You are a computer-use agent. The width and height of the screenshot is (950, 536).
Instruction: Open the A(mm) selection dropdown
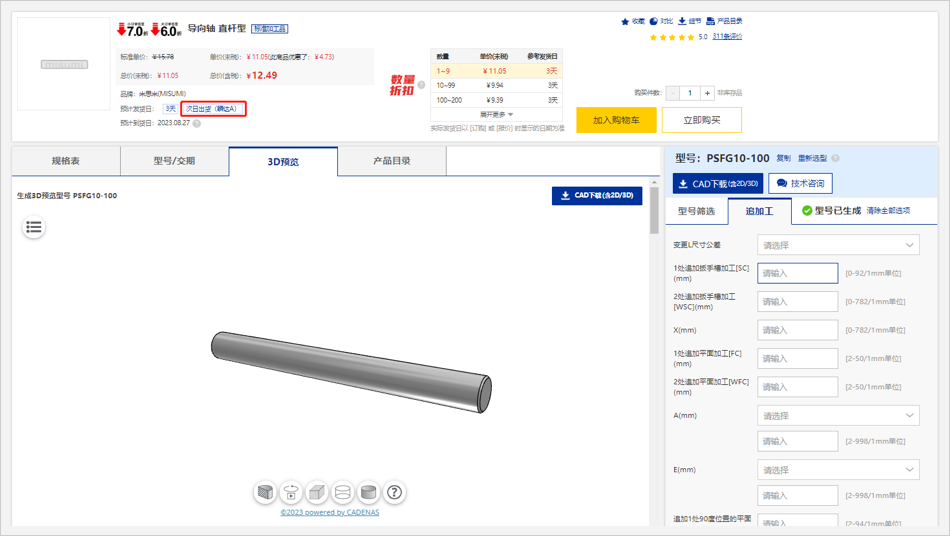(838, 416)
